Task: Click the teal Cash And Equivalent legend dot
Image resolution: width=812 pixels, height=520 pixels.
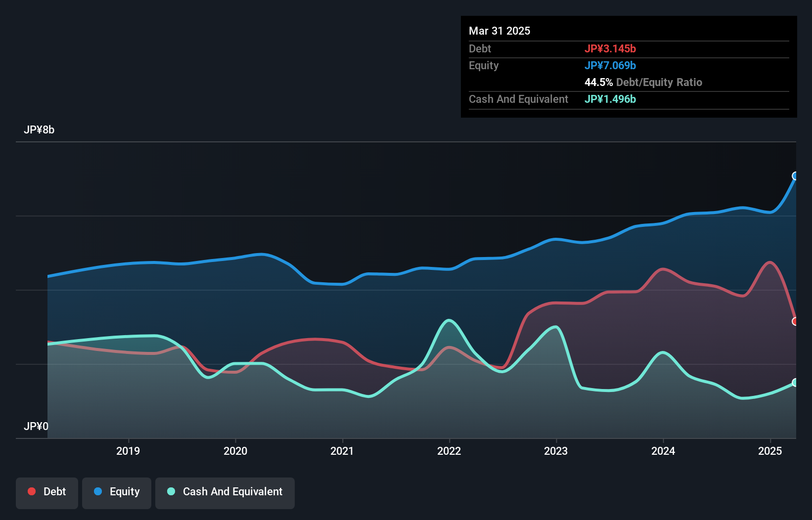Action: (171, 491)
